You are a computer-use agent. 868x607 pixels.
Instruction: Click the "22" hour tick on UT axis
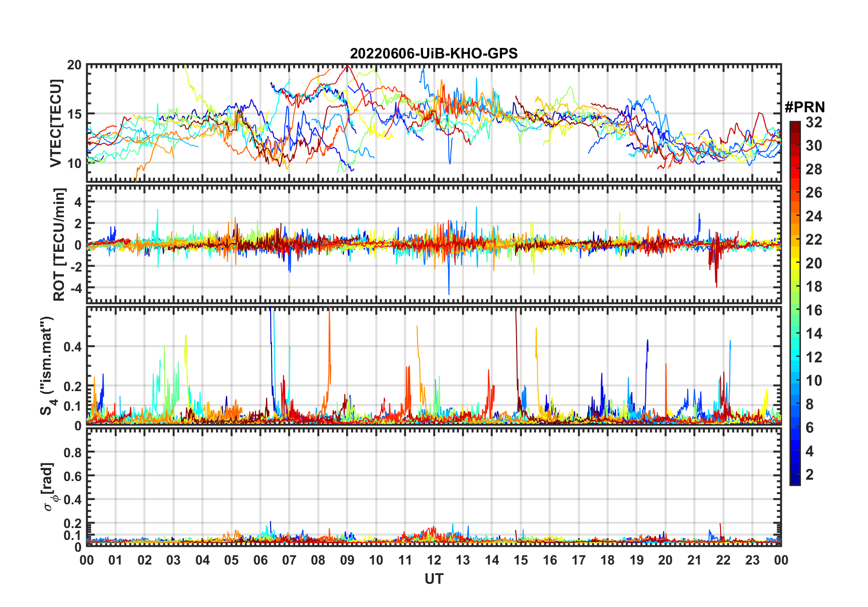coord(723,560)
